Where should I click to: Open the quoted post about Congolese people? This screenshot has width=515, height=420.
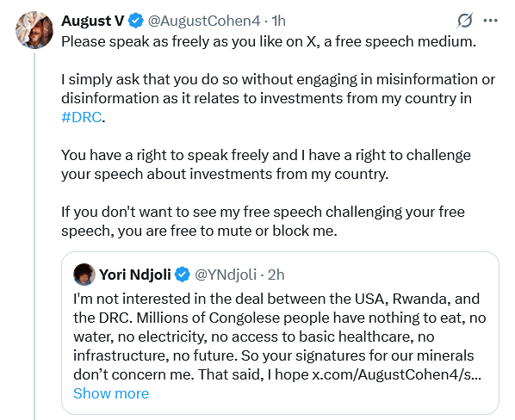(280, 333)
